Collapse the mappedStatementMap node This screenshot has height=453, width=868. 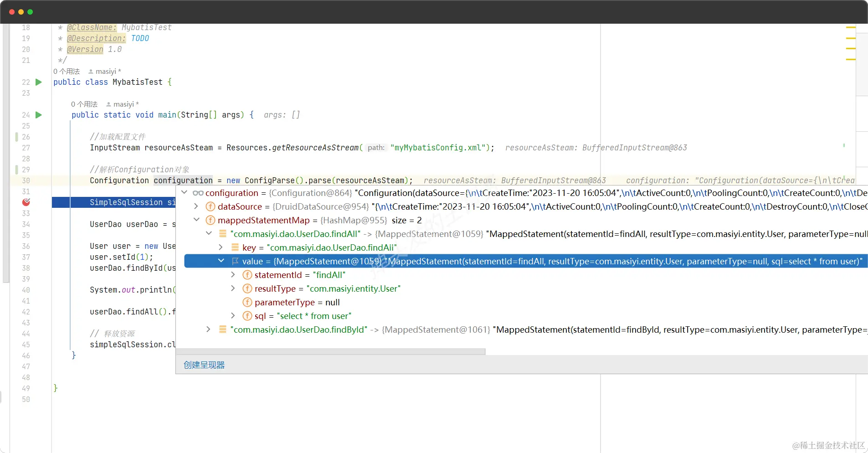(196, 220)
